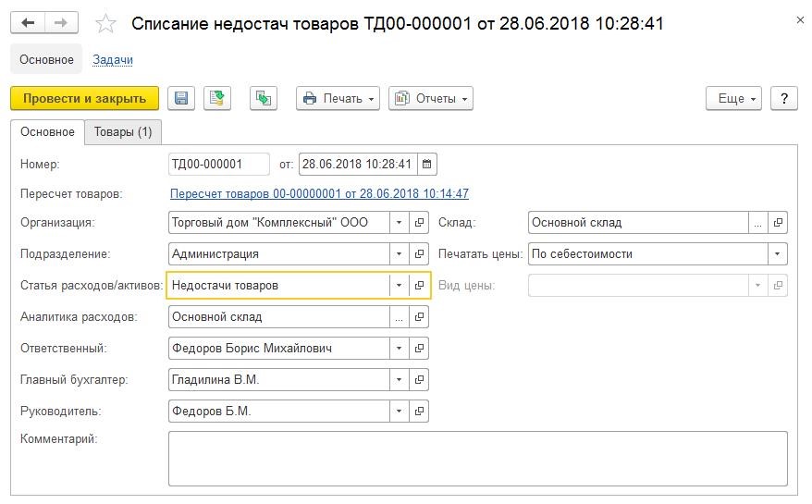Viewport: 812px width, 504px height.
Task: Click the save document floppy disk icon
Action: pos(181,98)
